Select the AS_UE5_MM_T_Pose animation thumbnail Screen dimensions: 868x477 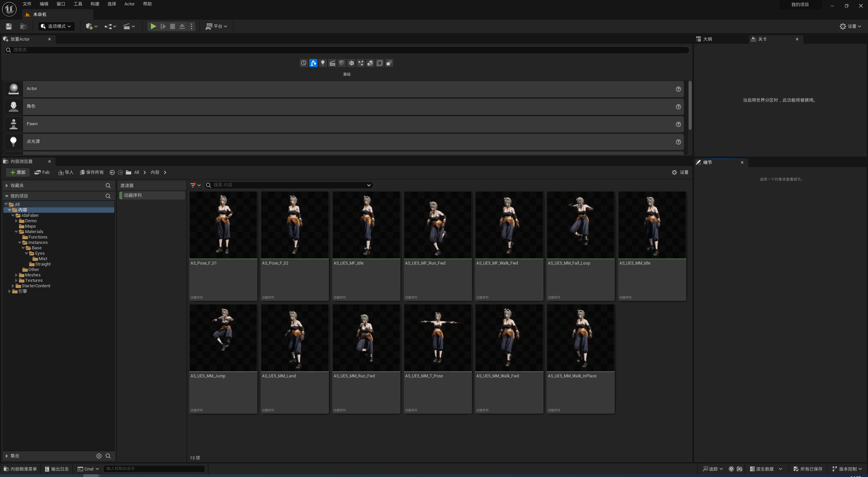[437, 338]
